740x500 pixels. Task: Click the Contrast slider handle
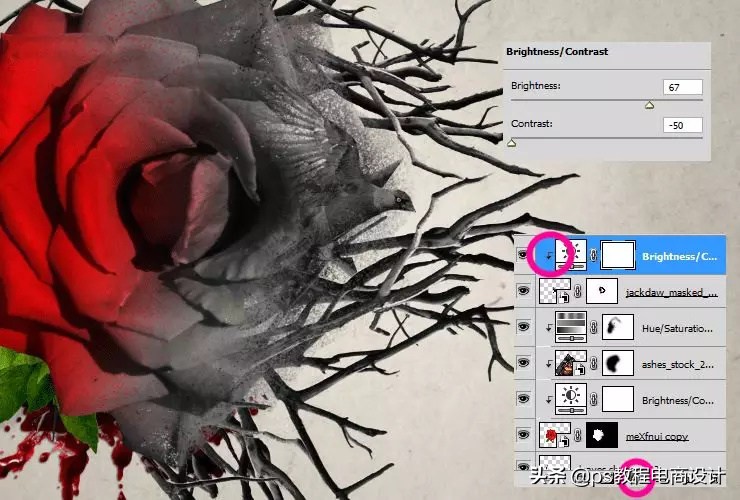tap(512, 143)
